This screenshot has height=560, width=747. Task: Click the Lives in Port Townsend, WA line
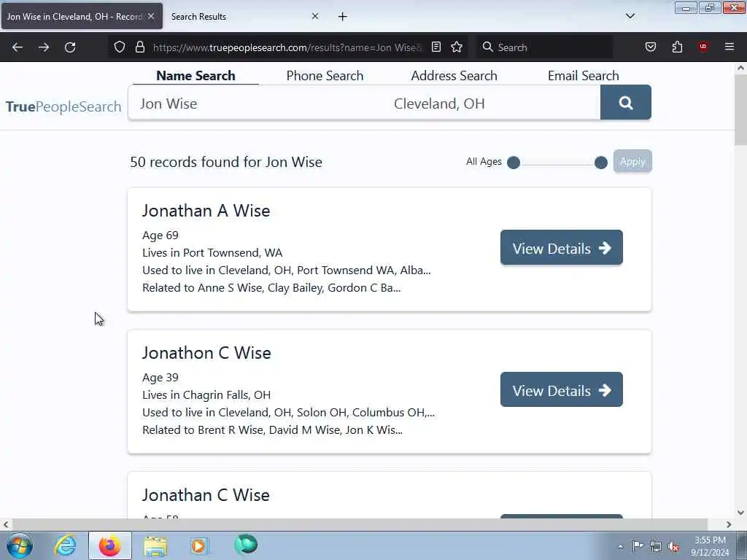coord(212,252)
